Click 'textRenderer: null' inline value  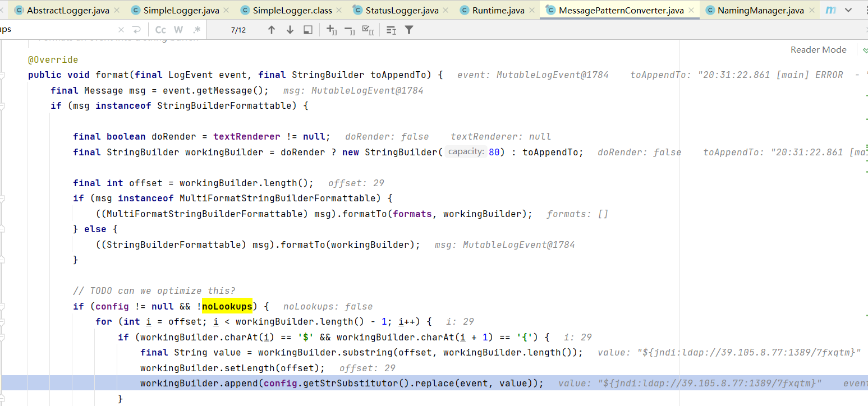501,136
